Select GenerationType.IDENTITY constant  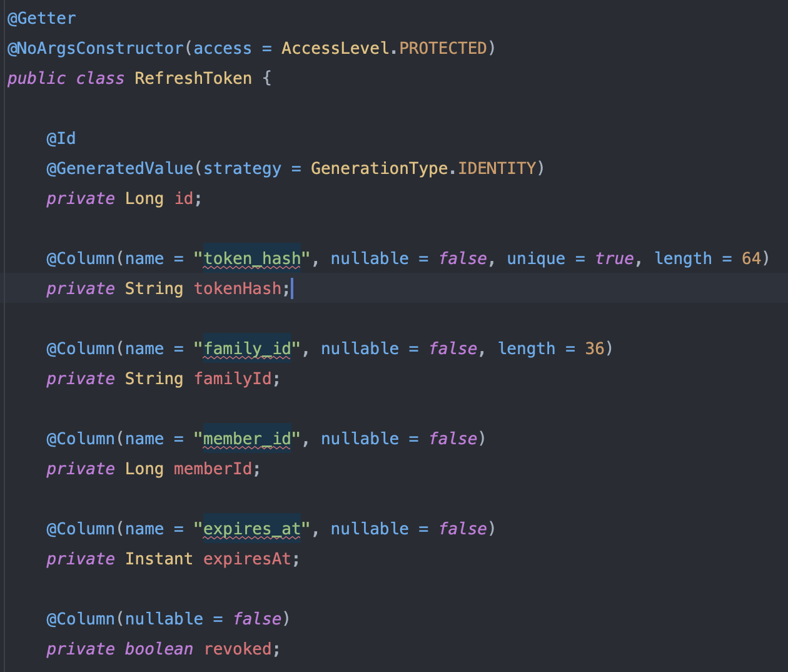tap(423, 168)
